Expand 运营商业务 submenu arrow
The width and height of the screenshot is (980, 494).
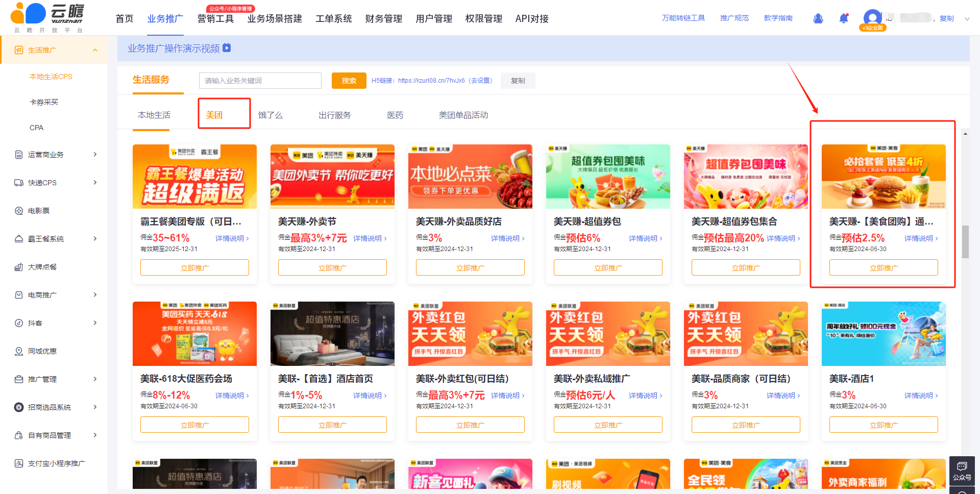(95, 155)
